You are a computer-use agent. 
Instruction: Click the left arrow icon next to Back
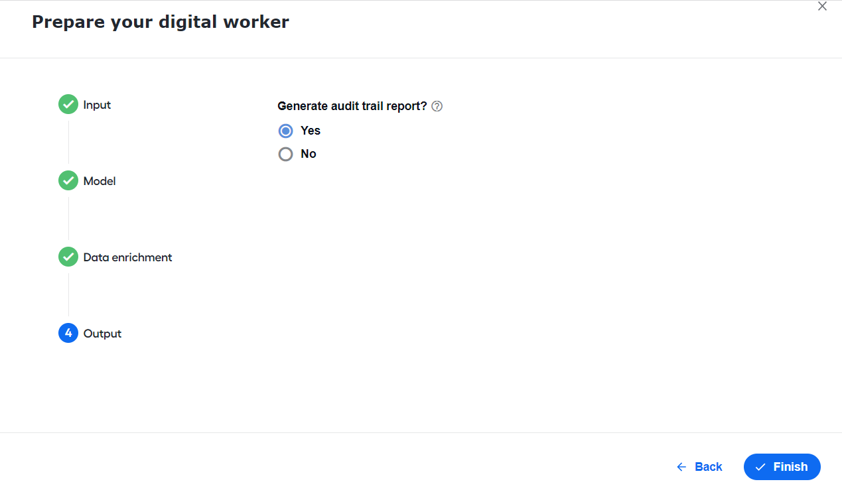[x=681, y=467]
